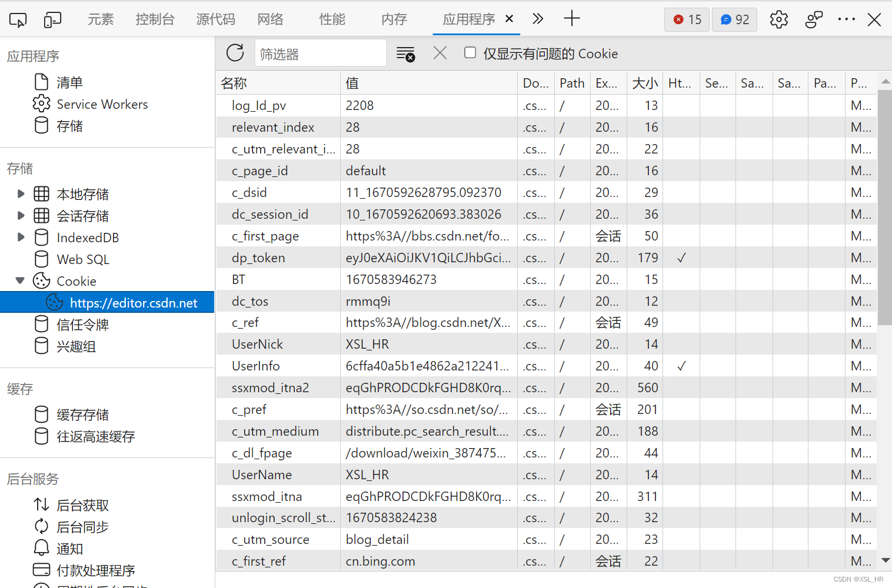
Task: Open the three-dot customize menu
Action: click(x=846, y=19)
